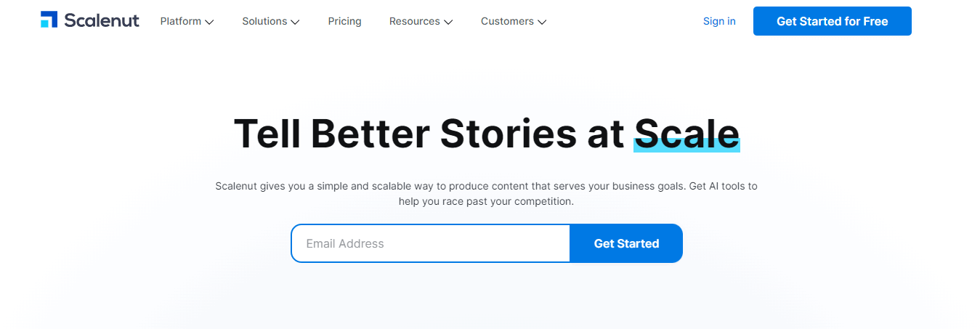Expand the chevron beside Solutions
This screenshot has width=980, height=329.
(x=295, y=23)
